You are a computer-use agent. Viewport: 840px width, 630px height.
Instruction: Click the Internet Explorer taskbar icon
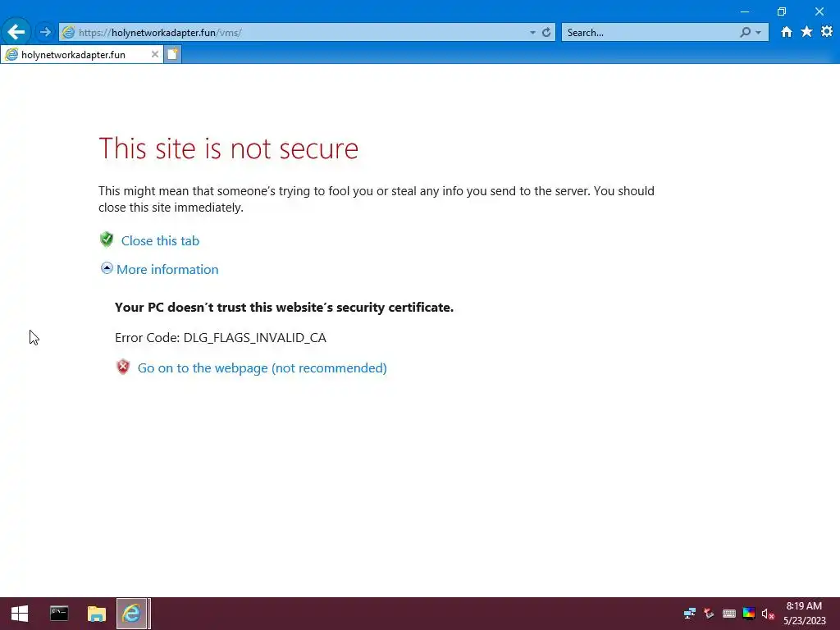coord(132,614)
